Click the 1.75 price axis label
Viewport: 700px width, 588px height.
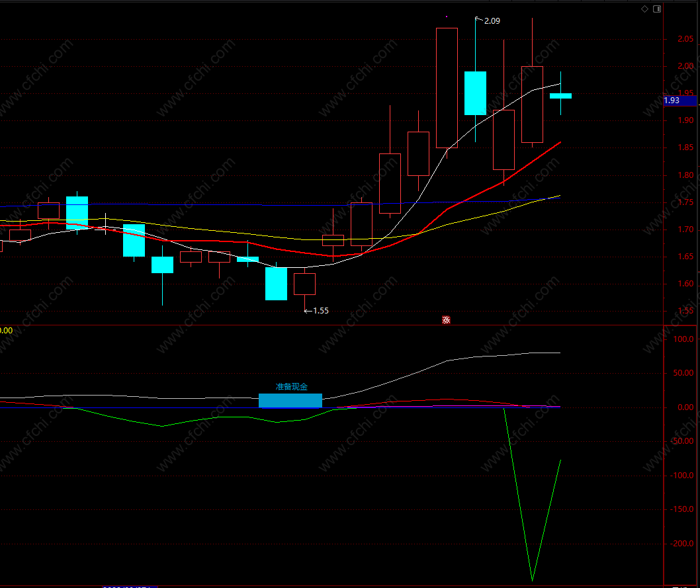685,202
